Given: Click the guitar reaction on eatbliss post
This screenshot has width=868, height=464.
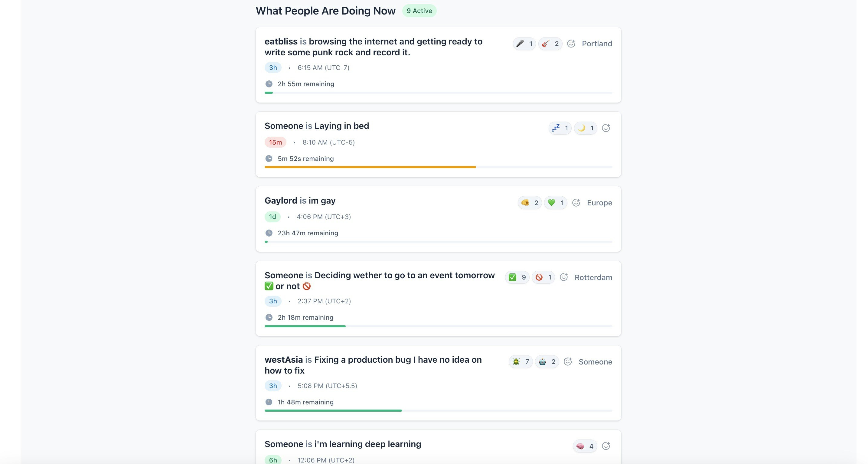Looking at the screenshot, I should point(550,44).
